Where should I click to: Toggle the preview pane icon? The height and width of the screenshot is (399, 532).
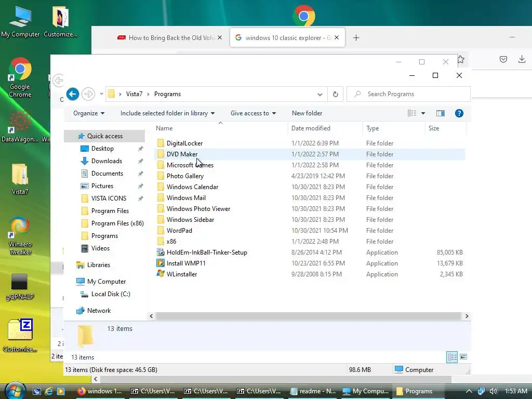pyautogui.click(x=441, y=113)
